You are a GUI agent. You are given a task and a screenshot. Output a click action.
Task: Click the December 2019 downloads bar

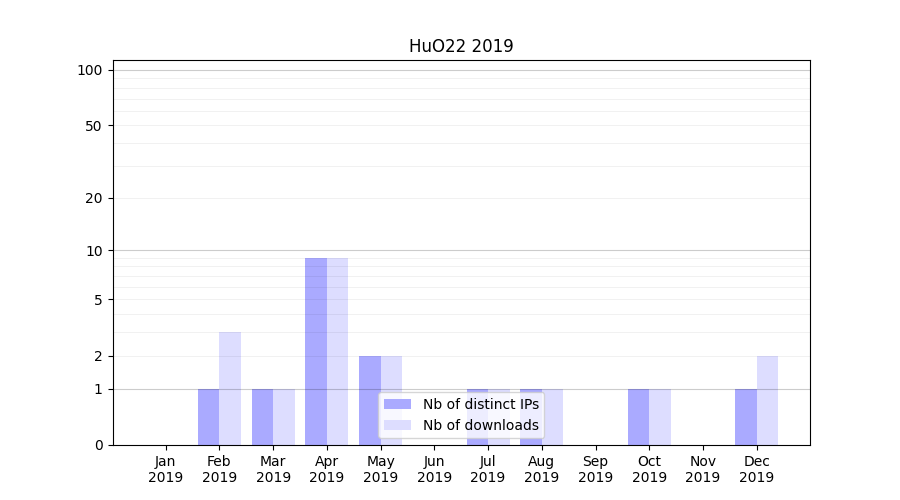(x=767, y=400)
